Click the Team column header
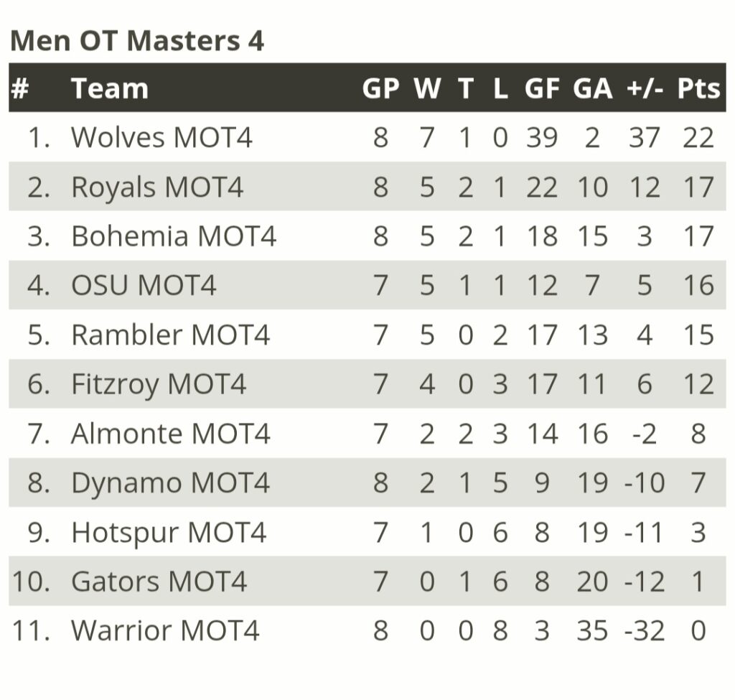Screen dimensions: 735x700 [110, 88]
